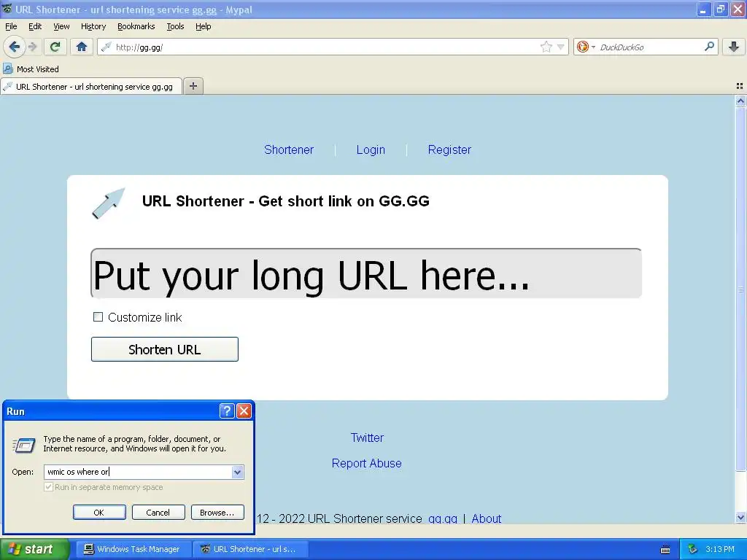This screenshot has width=747, height=560.
Task: Click the page scrollbar up arrow
Action: pos(740,101)
